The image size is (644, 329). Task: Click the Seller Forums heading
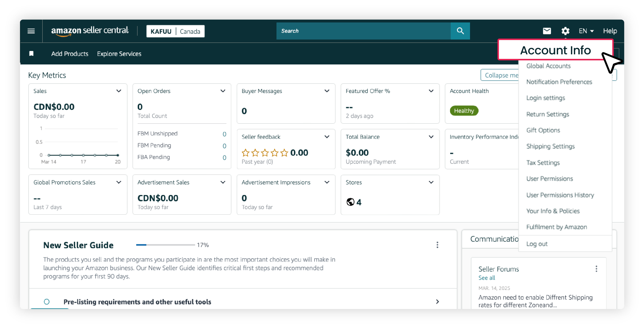tap(499, 269)
